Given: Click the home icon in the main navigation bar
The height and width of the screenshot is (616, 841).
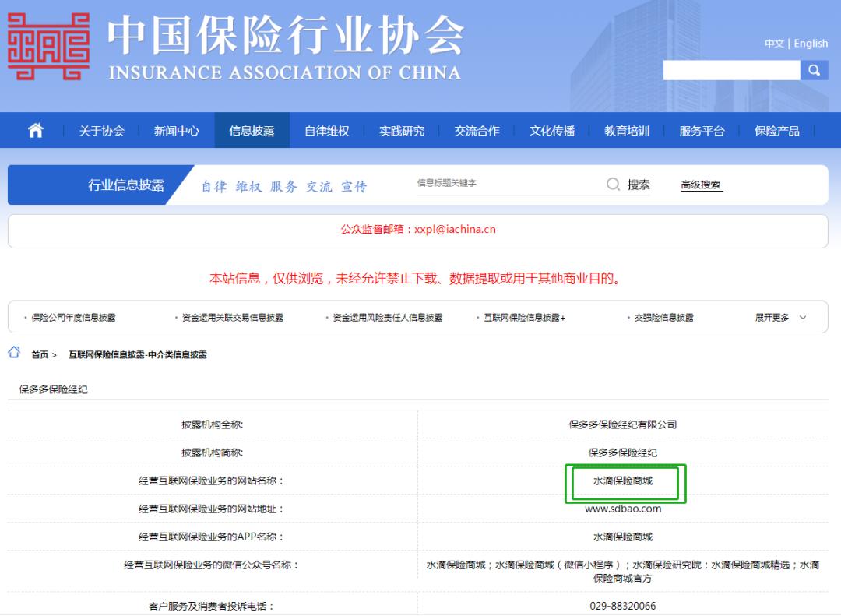Looking at the screenshot, I should (33, 130).
